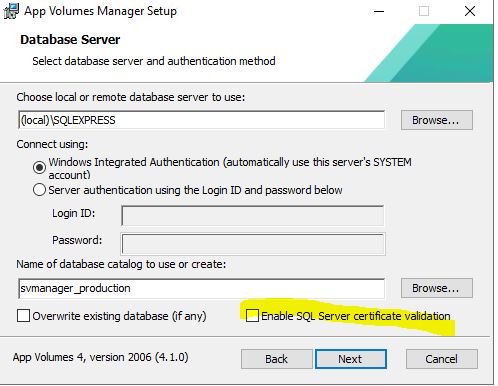Click the App Volumes installer icon in title bar

[x=11, y=11]
